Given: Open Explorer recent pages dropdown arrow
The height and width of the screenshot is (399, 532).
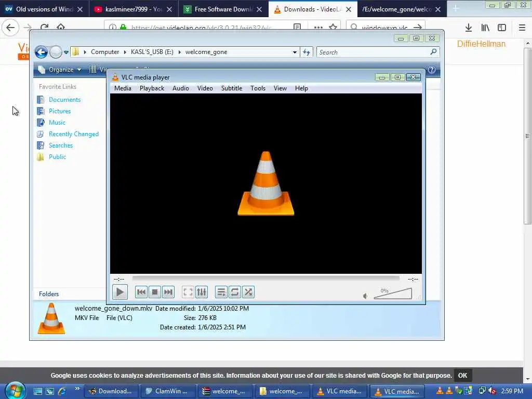Looking at the screenshot, I should pos(66,52).
